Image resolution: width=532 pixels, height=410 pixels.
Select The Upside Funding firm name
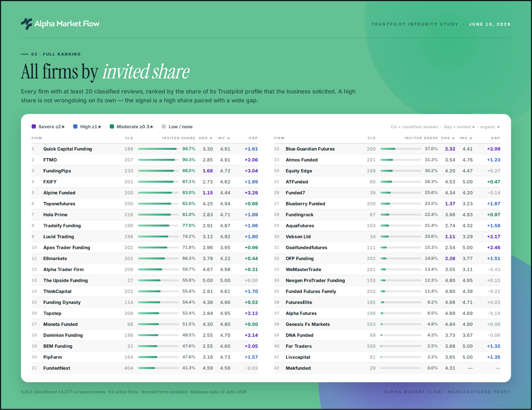[x=66, y=280]
